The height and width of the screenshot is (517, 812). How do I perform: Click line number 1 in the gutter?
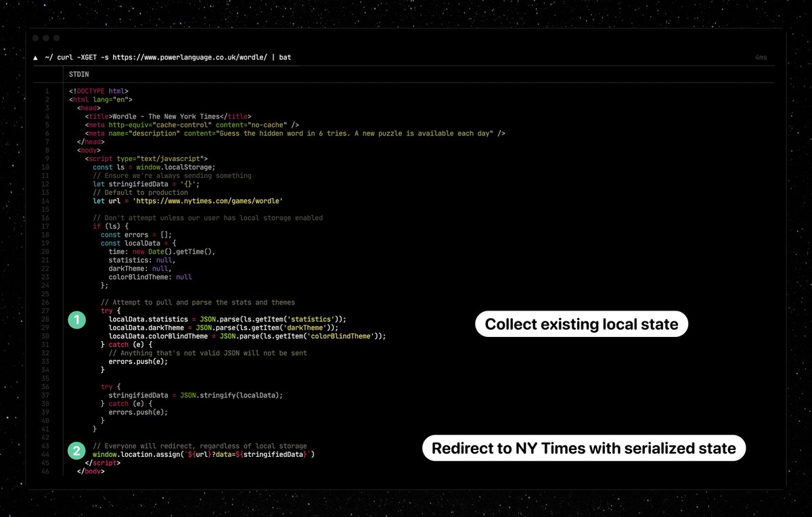[x=47, y=91]
